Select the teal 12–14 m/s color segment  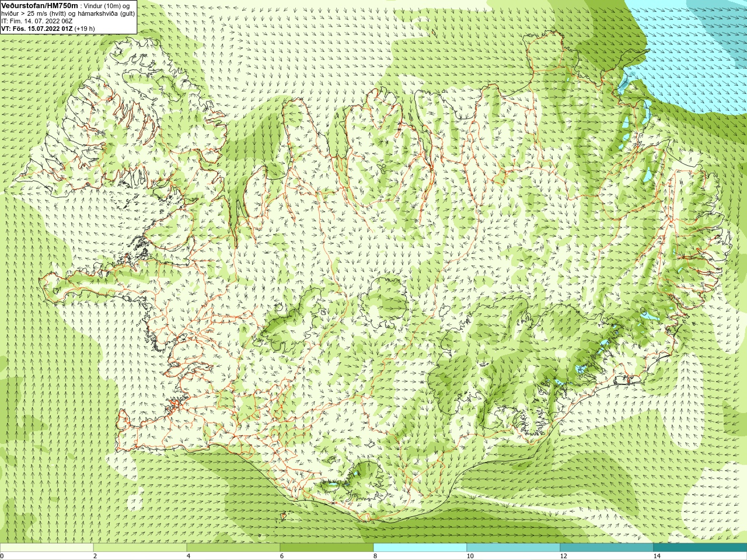[x=607, y=548]
